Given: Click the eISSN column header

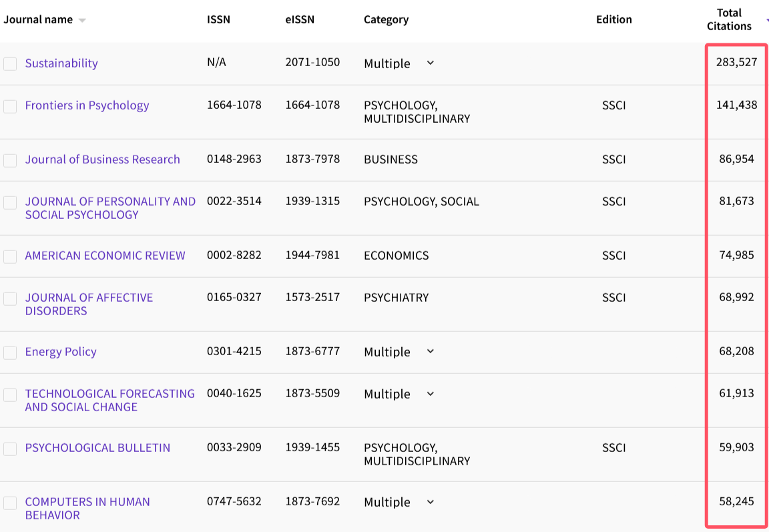Looking at the screenshot, I should pyautogui.click(x=300, y=19).
